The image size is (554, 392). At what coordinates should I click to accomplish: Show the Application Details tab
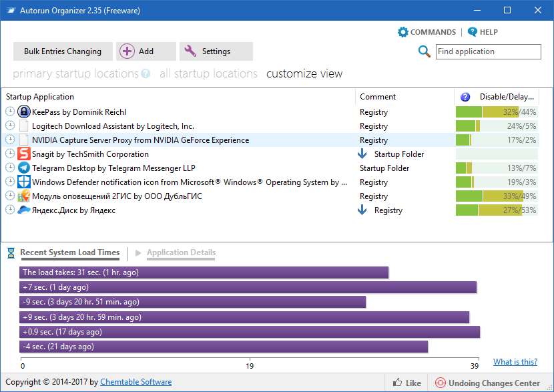point(182,252)
